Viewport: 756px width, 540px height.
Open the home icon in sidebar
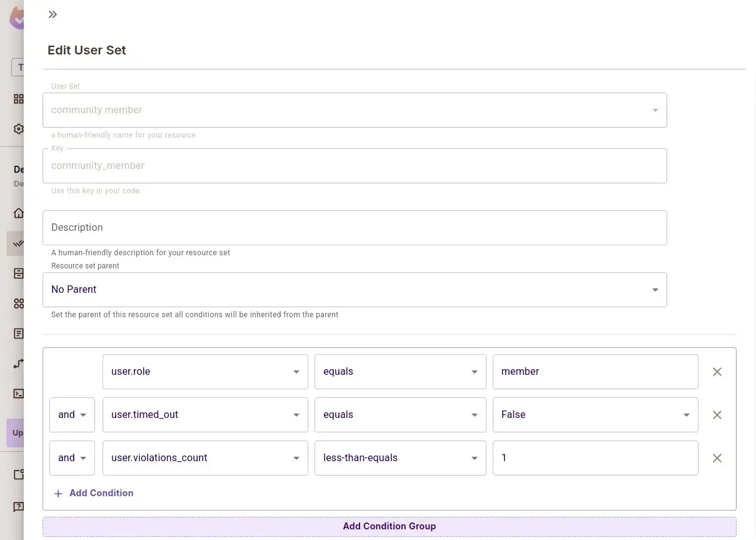[19, 213]
